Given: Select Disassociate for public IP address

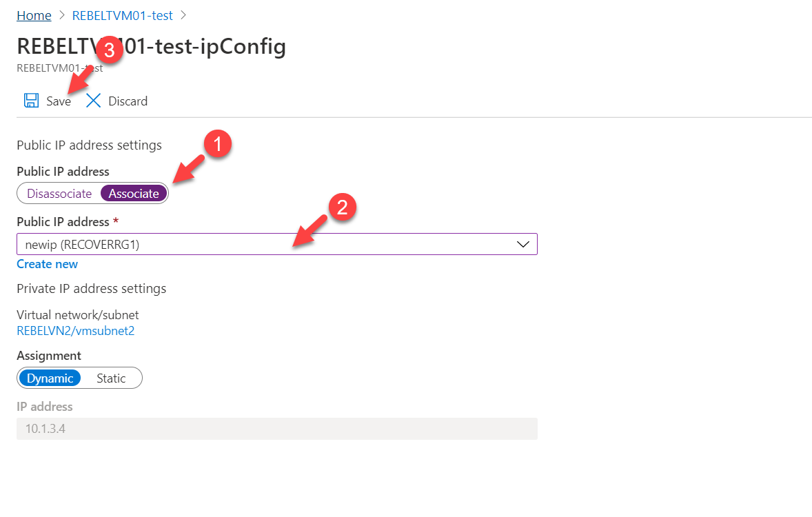Looking at the screenshot, I should click(x=59, y=193).
